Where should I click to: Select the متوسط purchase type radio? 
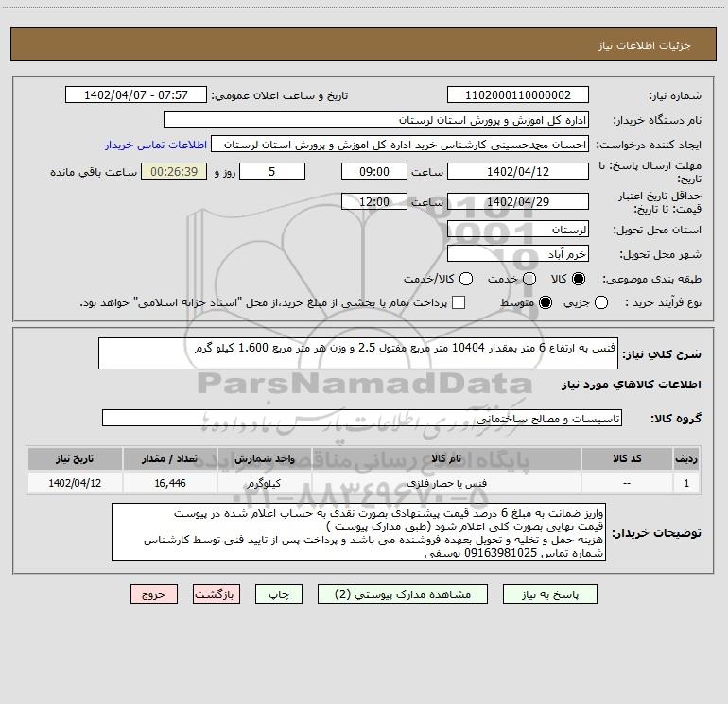tap(546, 303)
